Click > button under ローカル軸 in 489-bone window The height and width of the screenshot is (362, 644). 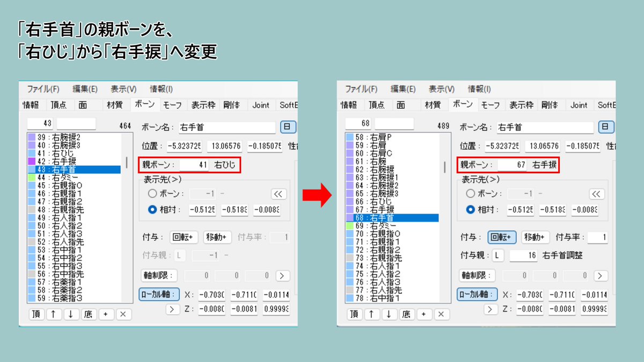pyautogui.click(x=491, y=309)
